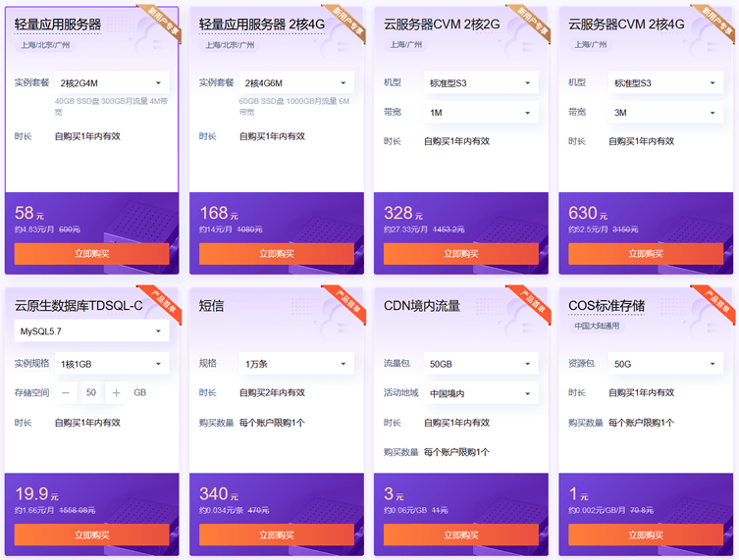Viewport: 739px width, 560px height.
Task: Open the 50GB CDN traffic package dropdown
Action: [481, 364]
